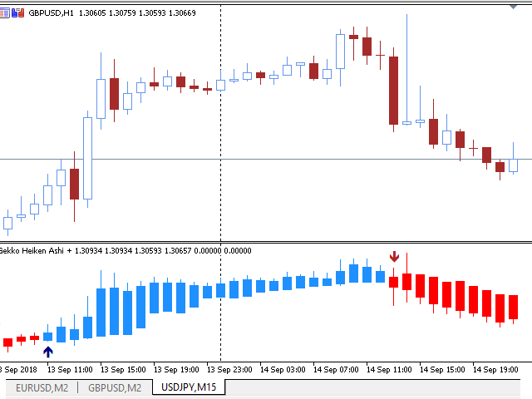Click the 14 Sep 15:00 time label

(442, 369)
